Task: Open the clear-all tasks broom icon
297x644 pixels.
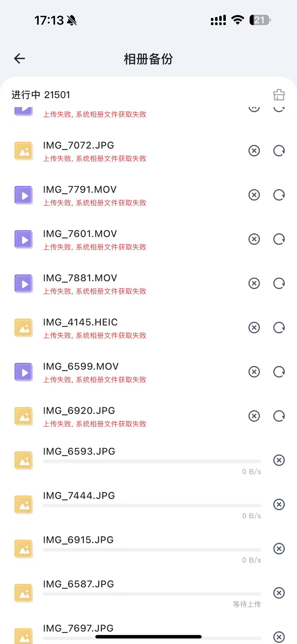Action: [x=279, y=95]
